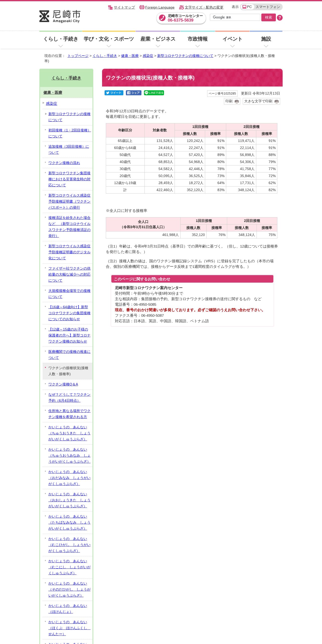
Task: Expand the 学び・文化・スポーツ menu
Action: click(x=109, y=40)
